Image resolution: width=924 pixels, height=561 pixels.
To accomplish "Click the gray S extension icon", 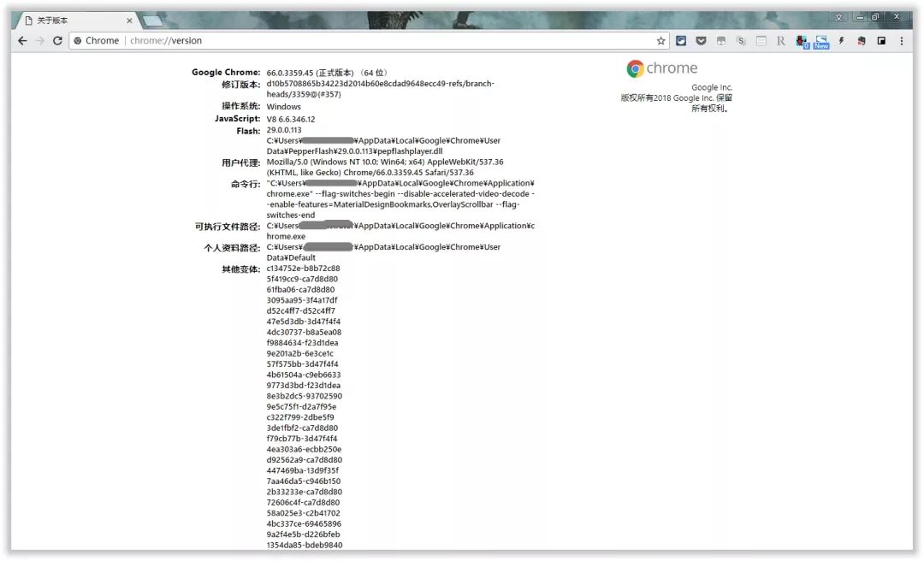I will [741, 41].
